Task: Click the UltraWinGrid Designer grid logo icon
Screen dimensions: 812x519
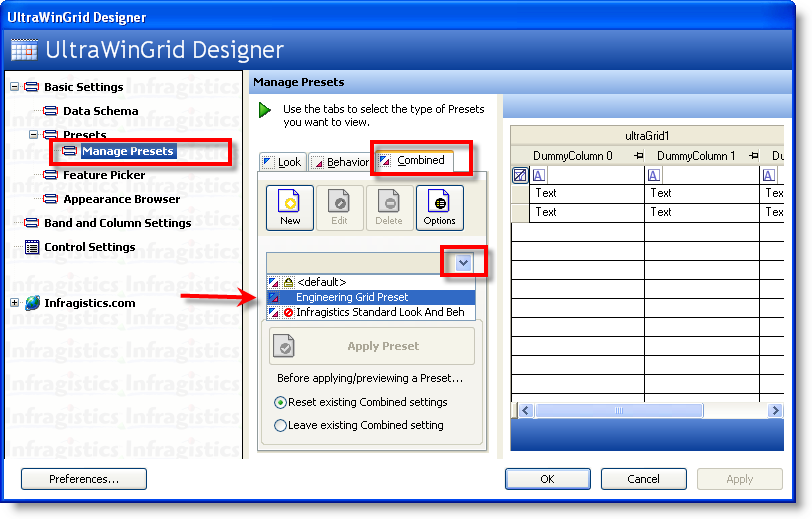Action: click(24, 49)
